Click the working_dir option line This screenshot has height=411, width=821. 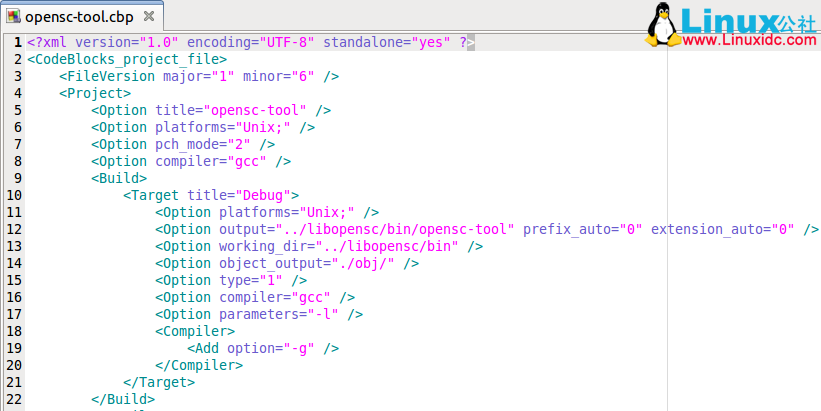point(319,247)
